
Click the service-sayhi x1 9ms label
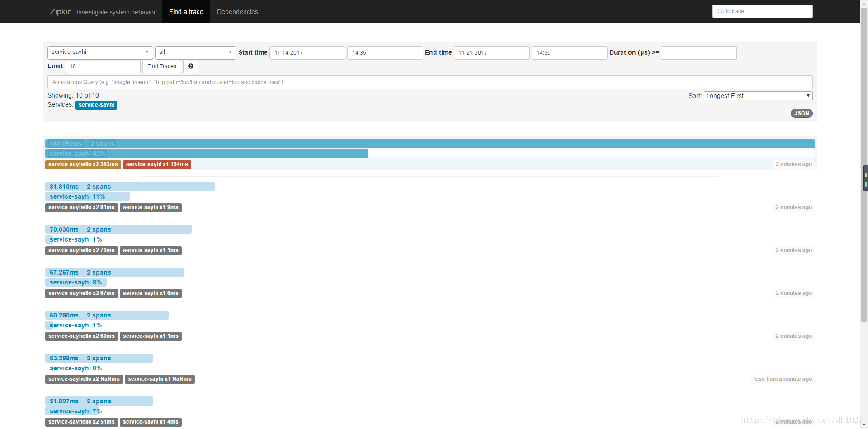coord(151,208)
